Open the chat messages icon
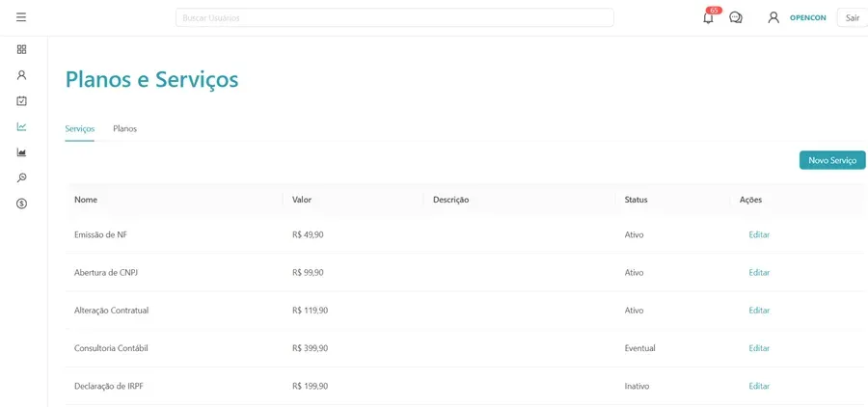This screenshot has height=407, width=868. coord(736,17)
